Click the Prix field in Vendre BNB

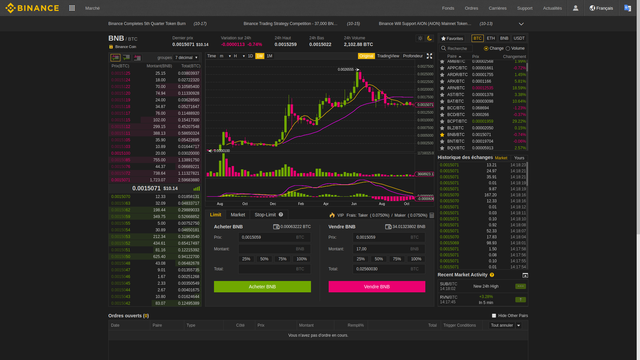tap(389, 237)
